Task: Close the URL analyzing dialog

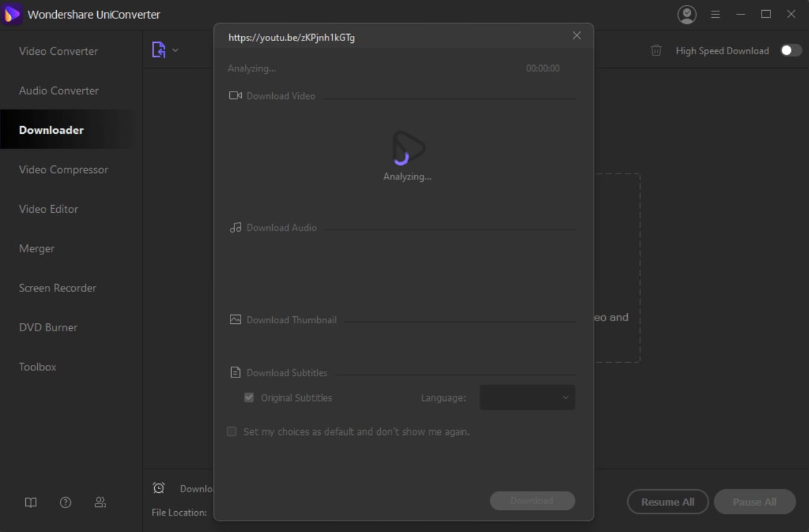Action: point(577,36)
